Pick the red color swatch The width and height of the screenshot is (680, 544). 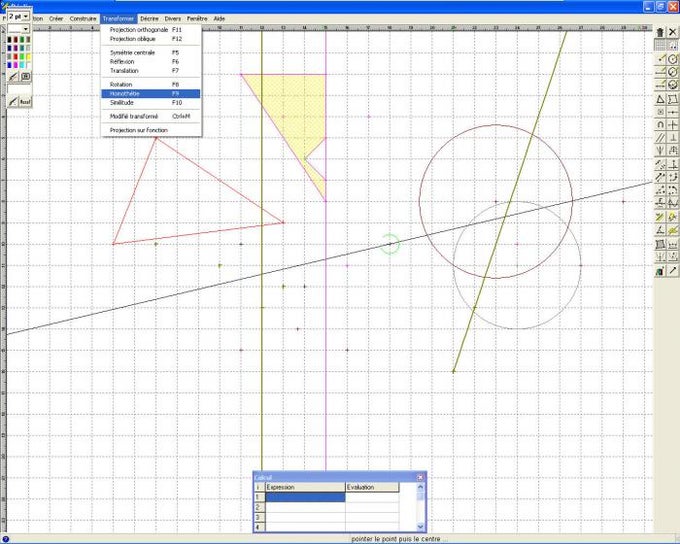16,56
